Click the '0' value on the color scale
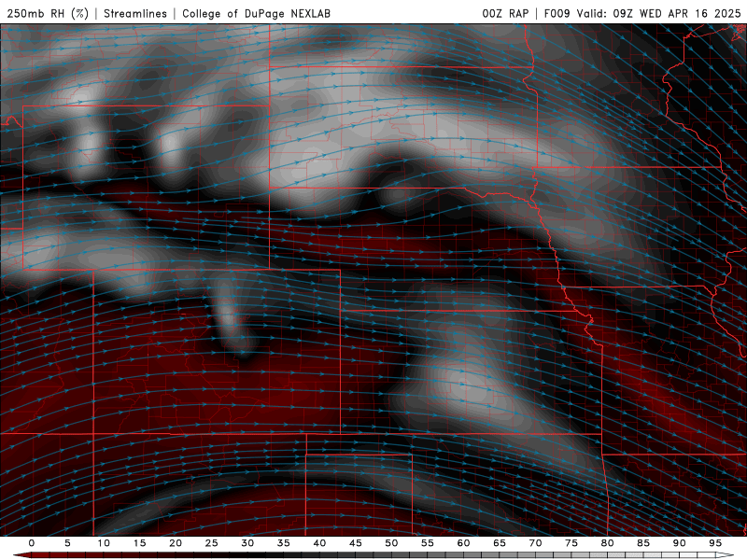This screenshot has height=560, width=747. tap(32, 543)
